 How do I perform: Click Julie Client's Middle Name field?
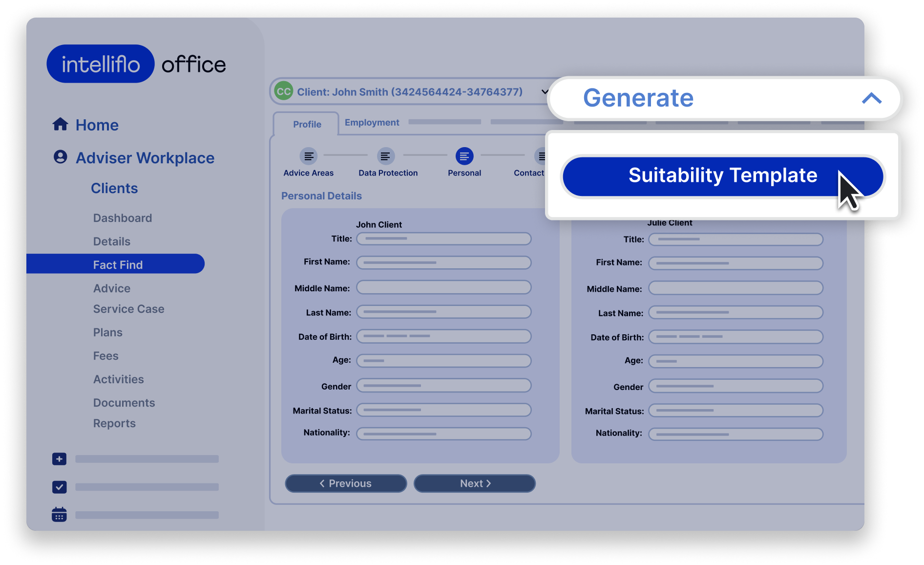pyautogui.click(x=736, y=288)
